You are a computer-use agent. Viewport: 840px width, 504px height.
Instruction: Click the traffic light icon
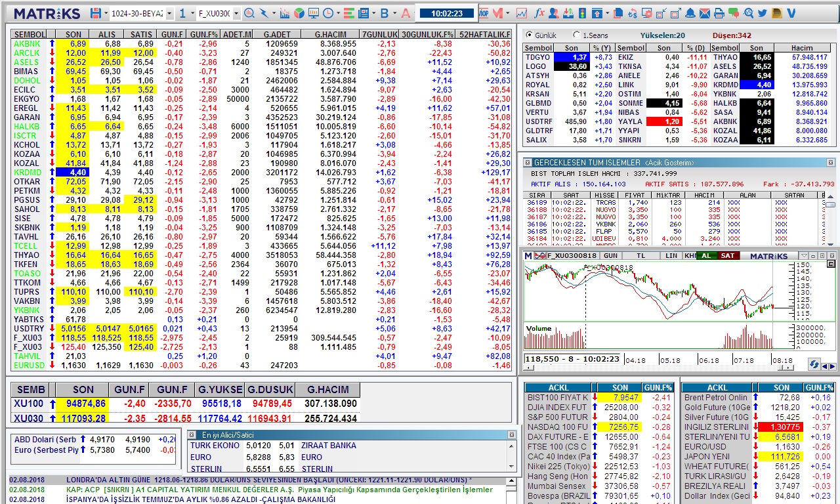pos(581,13)
